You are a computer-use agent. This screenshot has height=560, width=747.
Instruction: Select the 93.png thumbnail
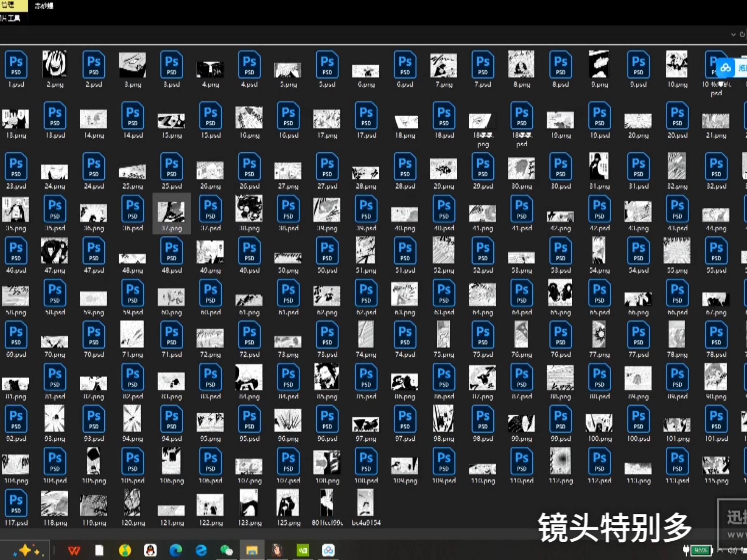pyautogui.click(x=54, y=418)
